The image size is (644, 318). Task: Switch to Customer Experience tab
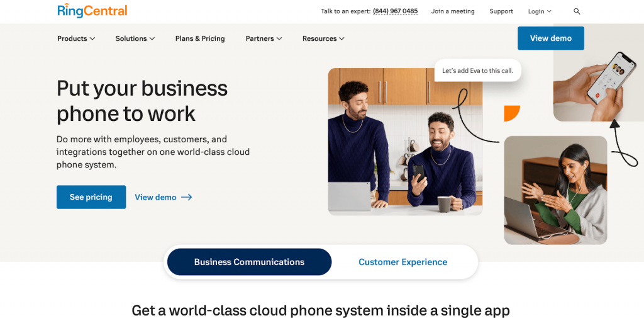click(403, 262)
